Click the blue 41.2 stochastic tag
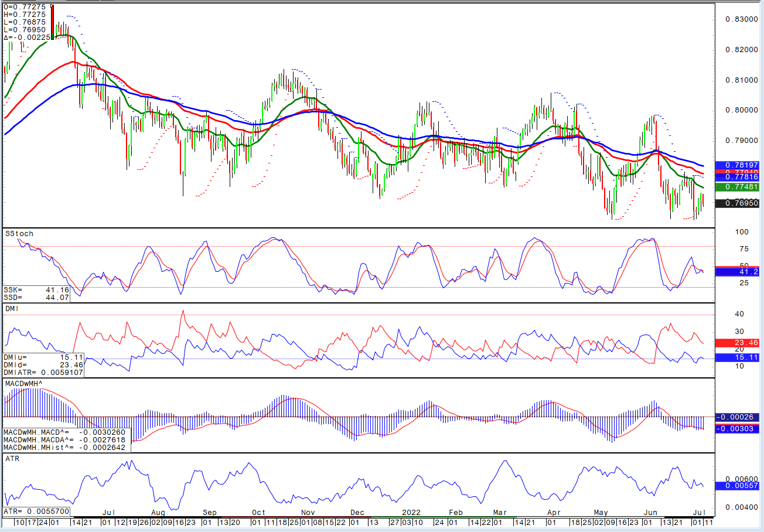 738,272
